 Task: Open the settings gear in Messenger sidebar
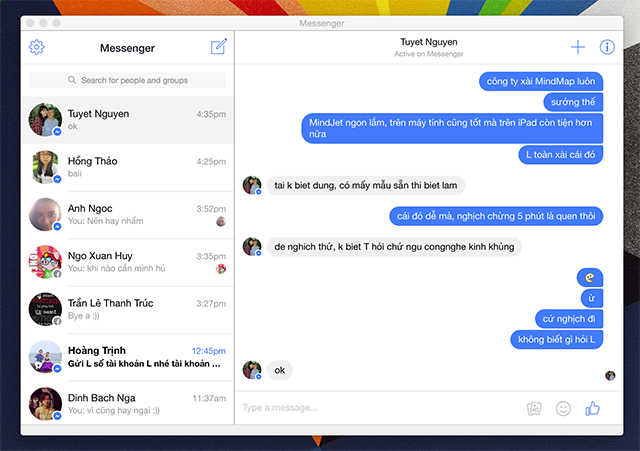tap(36, 47)
